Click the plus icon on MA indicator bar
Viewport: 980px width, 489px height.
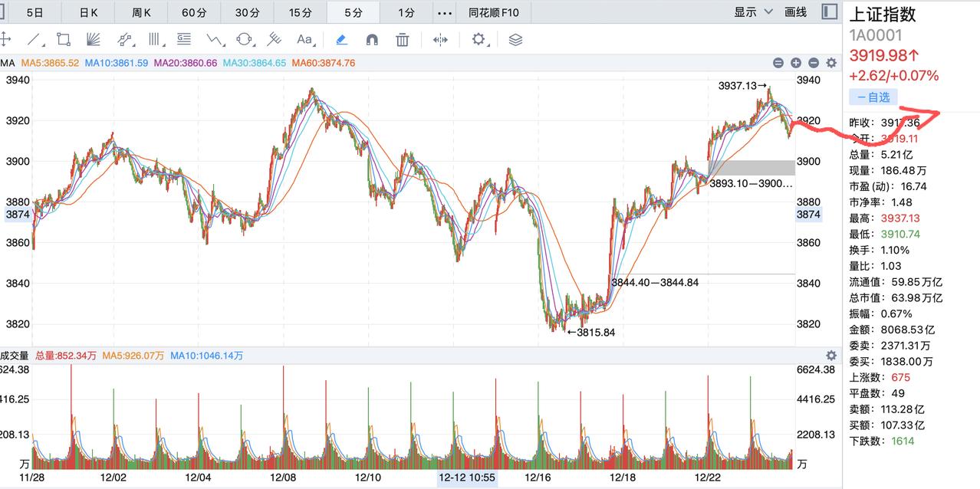tap(796, 63)
